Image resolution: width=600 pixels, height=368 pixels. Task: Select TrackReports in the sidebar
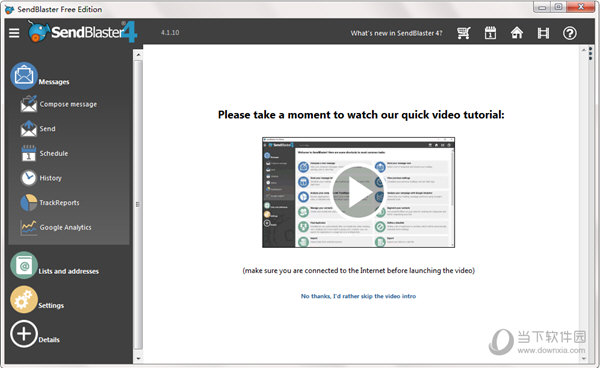(x=59, y=203)
